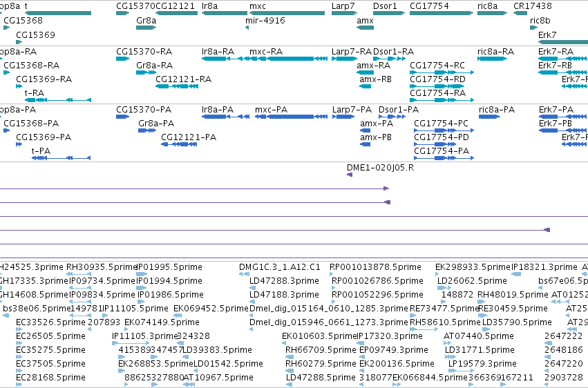
Task: Click the Erk7 gene label
Action: click(547, 35)
